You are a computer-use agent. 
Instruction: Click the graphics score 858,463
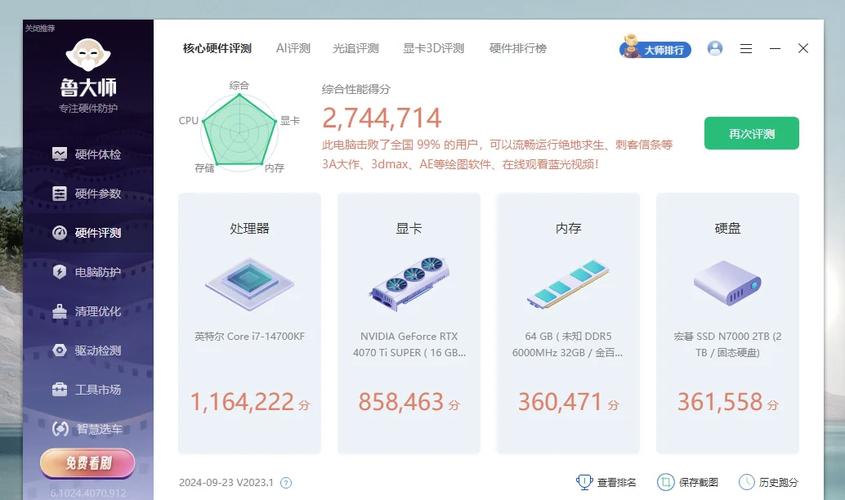(x=401, y=402)
